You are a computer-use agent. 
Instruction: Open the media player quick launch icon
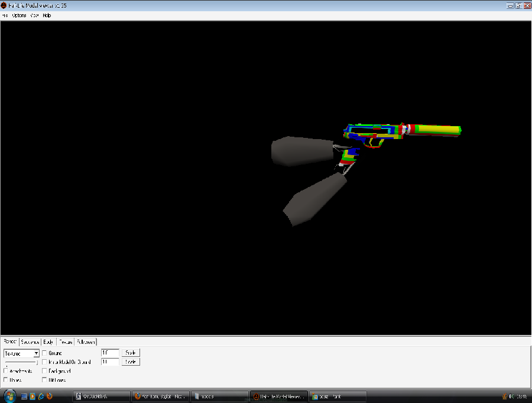pos(33,396)
